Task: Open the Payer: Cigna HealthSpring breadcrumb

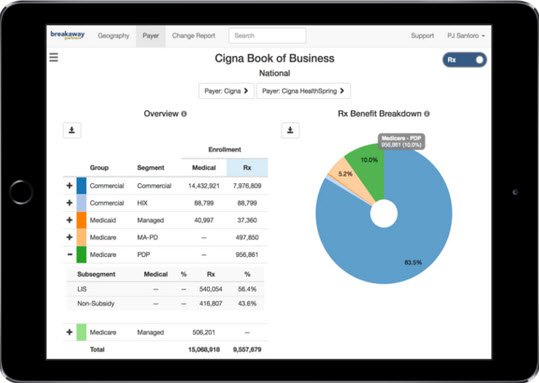Action: point(303,91)
